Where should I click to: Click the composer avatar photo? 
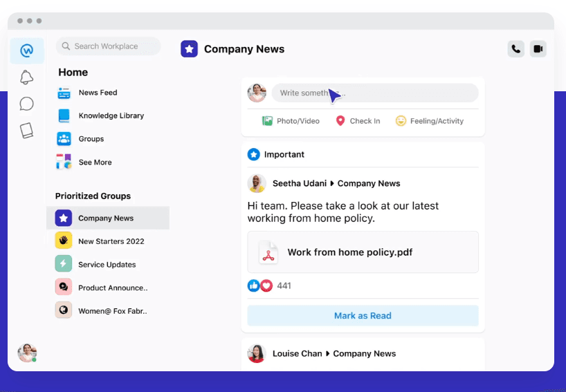click(257, 93)
